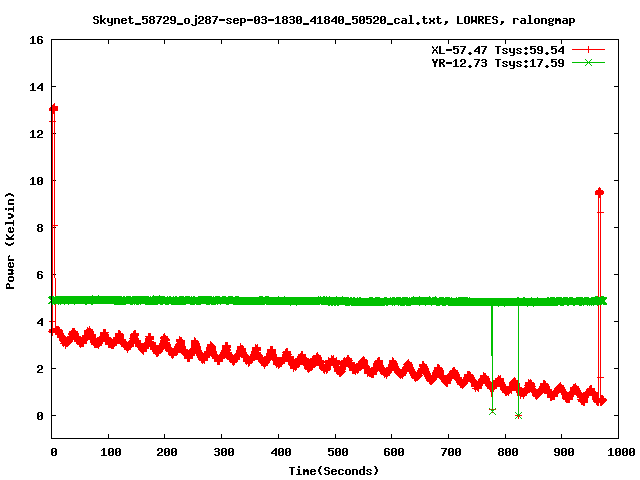
Task: Click the dropout marker at zero near 820 seconds
Action: (x=518, y=416)
